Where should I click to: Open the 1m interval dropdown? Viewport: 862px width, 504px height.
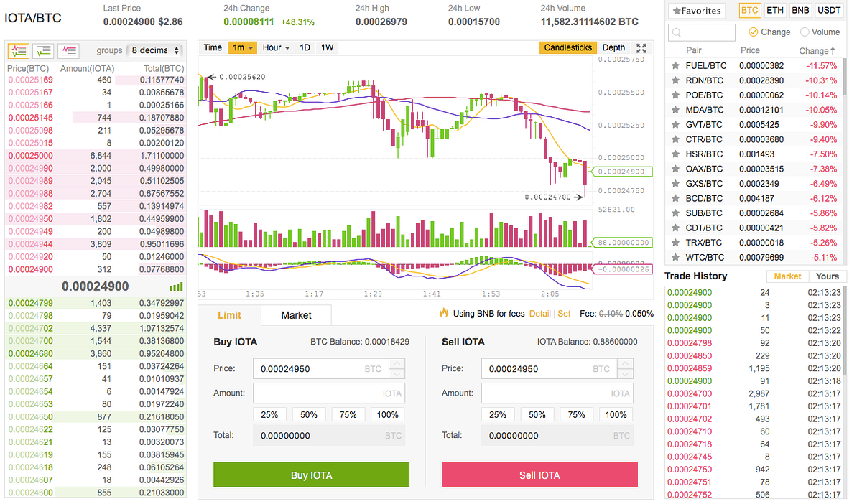tap(244, 47)
